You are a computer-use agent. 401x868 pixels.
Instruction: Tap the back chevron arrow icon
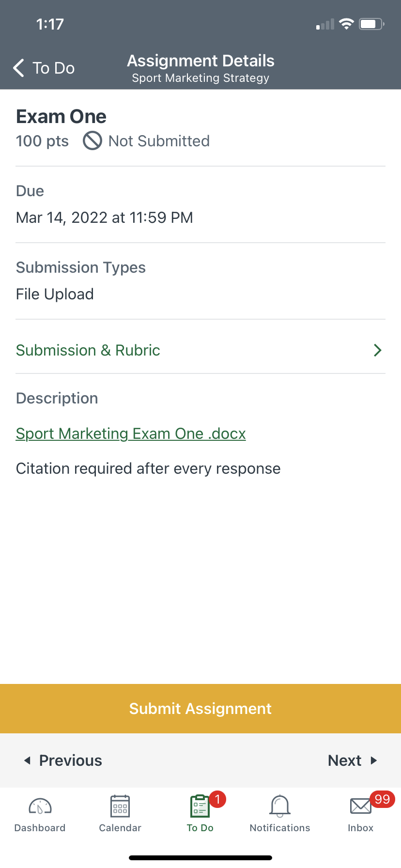19,68
